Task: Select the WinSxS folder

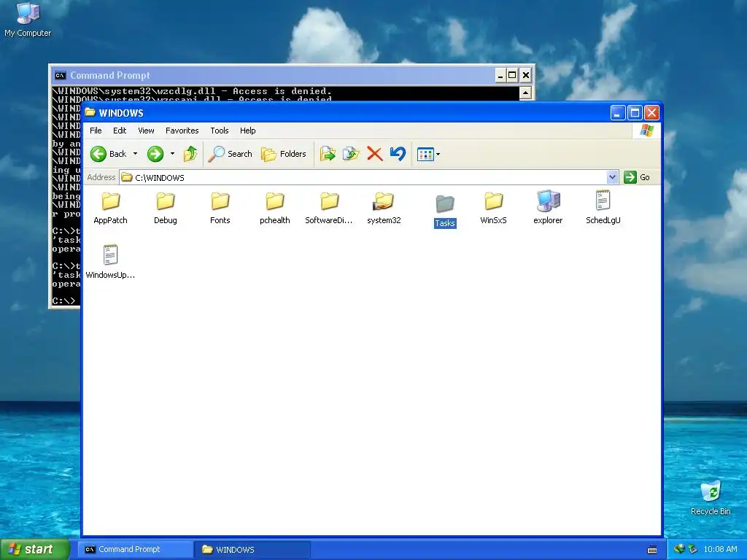Action: (494, 209)
